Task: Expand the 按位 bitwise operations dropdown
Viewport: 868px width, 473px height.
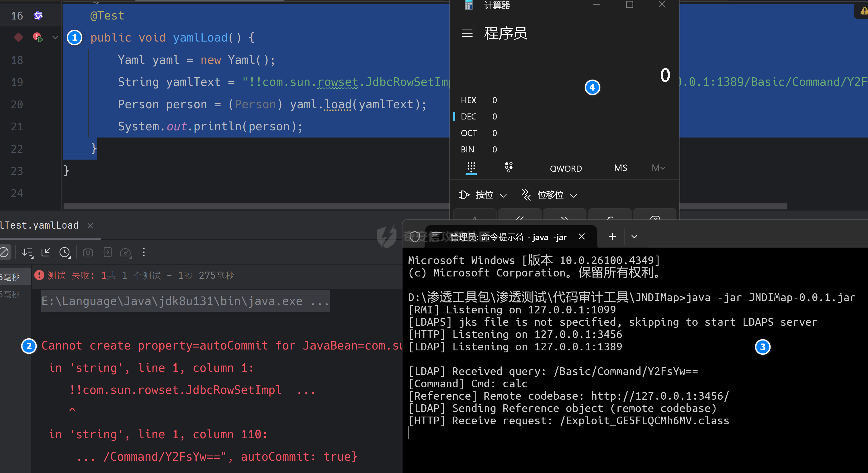Action: 482,195
